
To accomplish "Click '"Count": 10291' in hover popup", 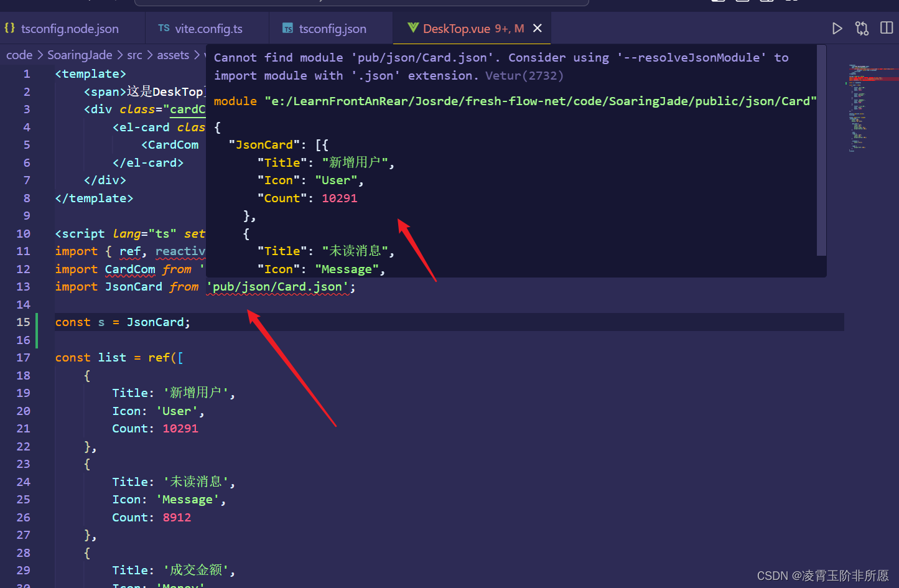I will (x=307, y=198).
